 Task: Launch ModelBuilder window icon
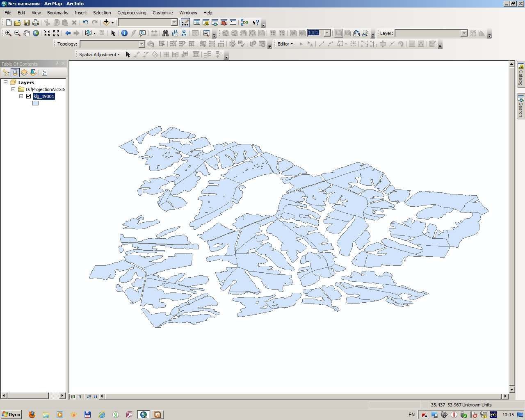tap(244, 23)
